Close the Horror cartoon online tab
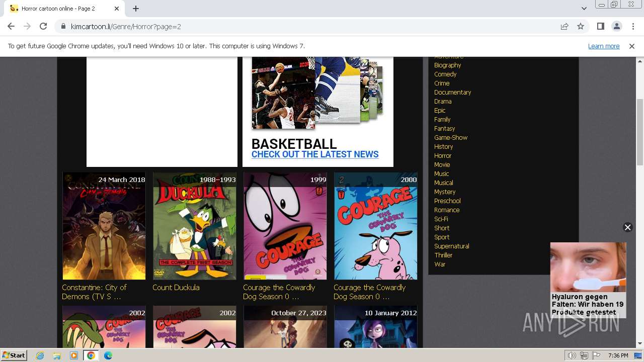644x362 pixels. coord(117,9)
